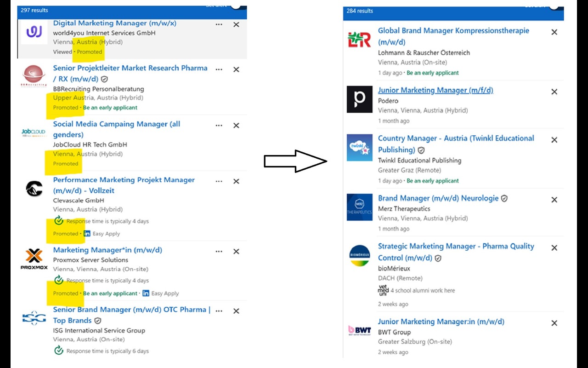Open the Junior Marketing Manager (m/f/d) job link
The image size is (588, 368).
point(435,90)
